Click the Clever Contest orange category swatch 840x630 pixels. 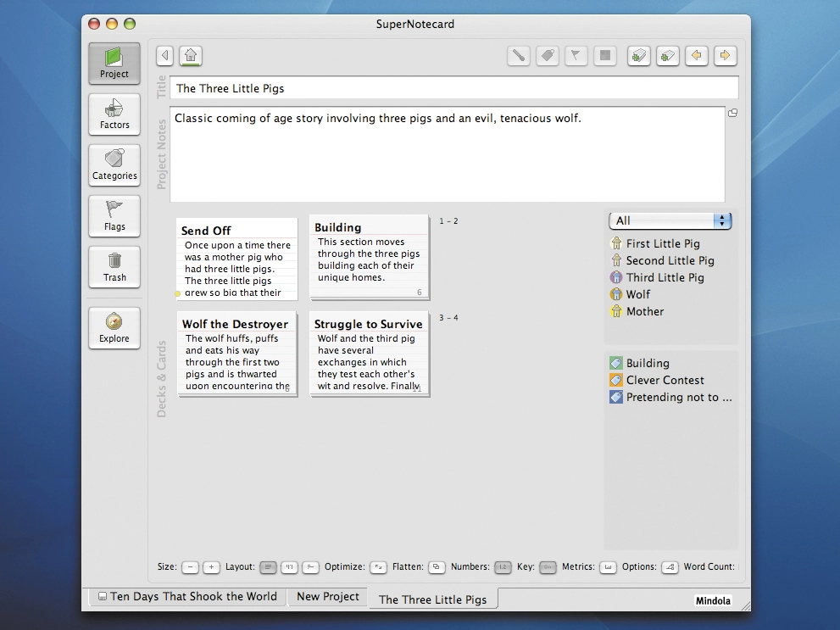(616, 380)
